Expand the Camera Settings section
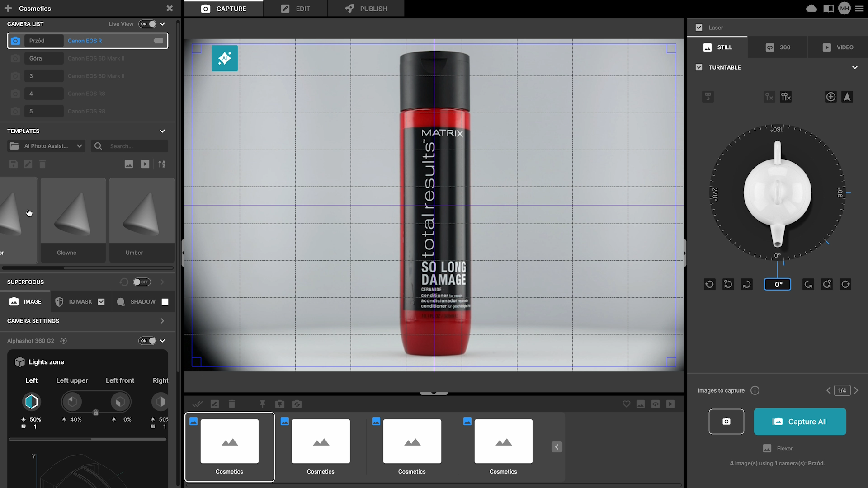This screenshot has width=868, height=488. [x=162, y=321]
